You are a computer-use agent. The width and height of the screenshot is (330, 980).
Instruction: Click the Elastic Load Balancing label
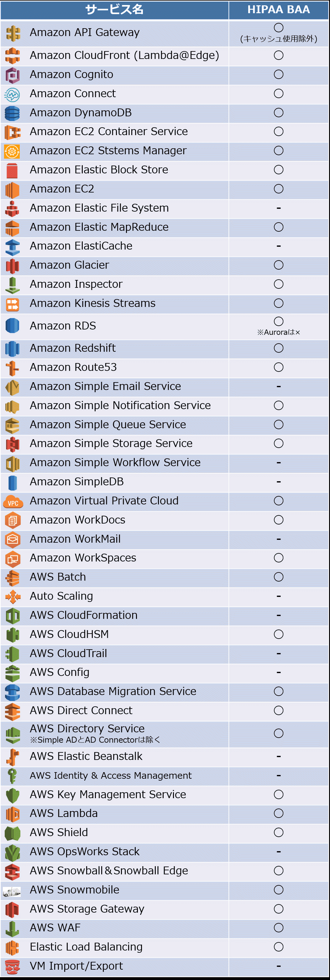86,946
